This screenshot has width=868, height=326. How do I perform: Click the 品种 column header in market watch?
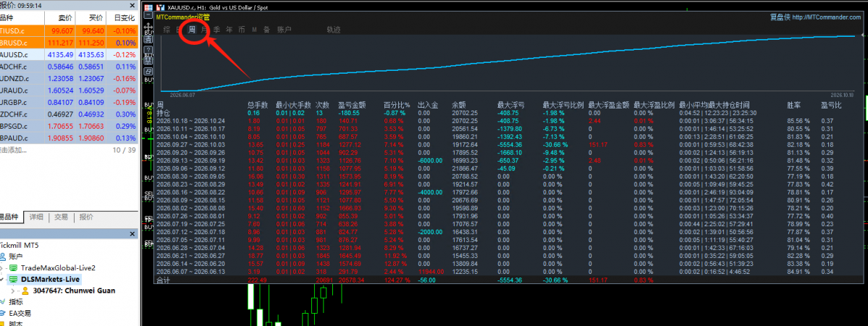tap(22, 18)
